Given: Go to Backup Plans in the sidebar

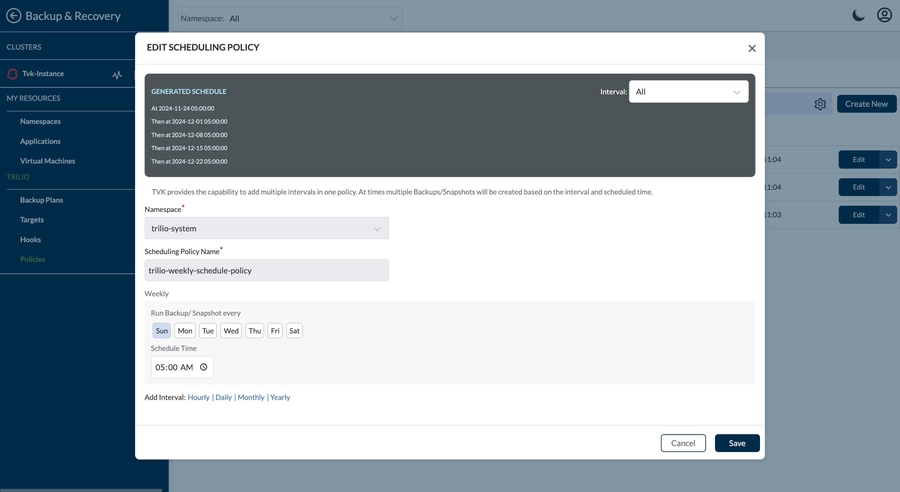Looking at the screenshot, I should click(41, 200).
